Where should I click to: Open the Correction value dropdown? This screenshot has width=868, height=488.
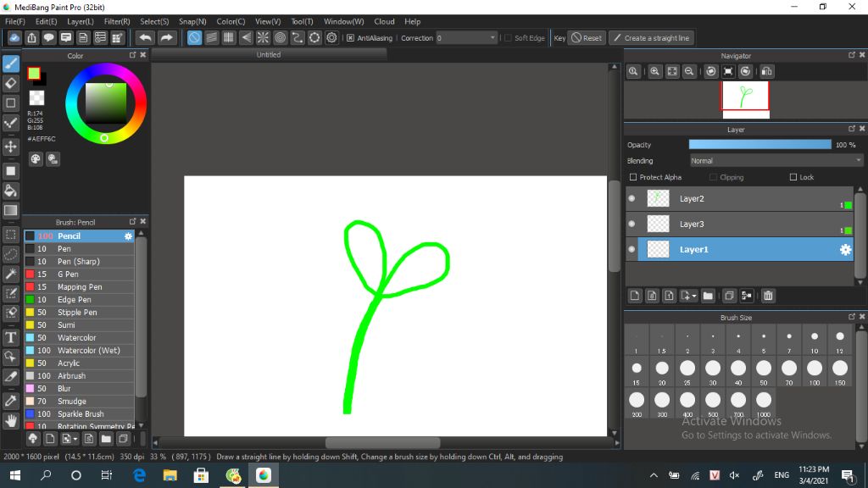pyautogui.click(x=492, y=38)
